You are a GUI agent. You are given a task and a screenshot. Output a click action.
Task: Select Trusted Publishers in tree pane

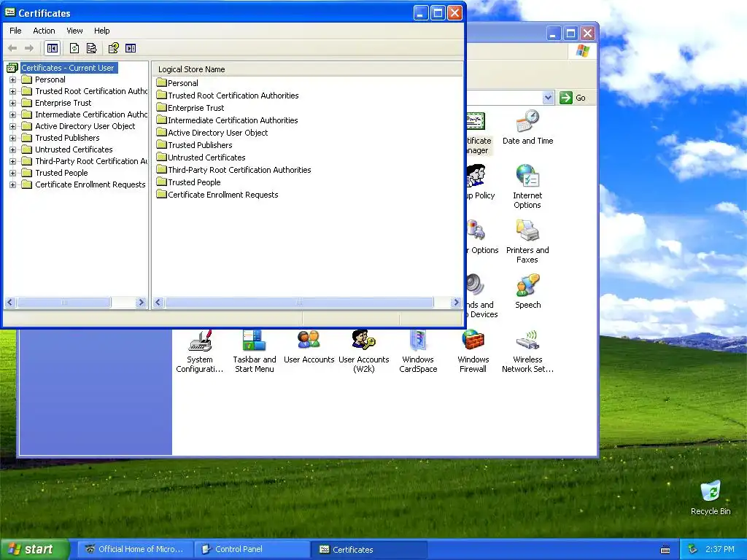[x=67, y=138]
